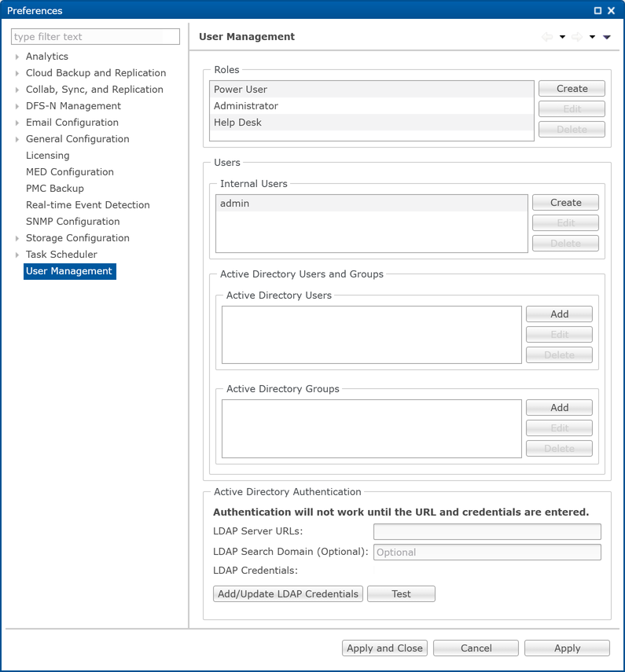The width and height of the screenshot is (625, 672).
Task: Create a new internal user
Action: (x=565, y=203)
